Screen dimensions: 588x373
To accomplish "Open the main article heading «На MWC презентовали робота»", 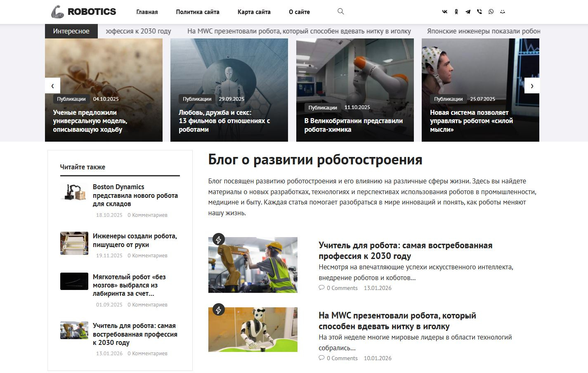I will click(x=397, y=321).
